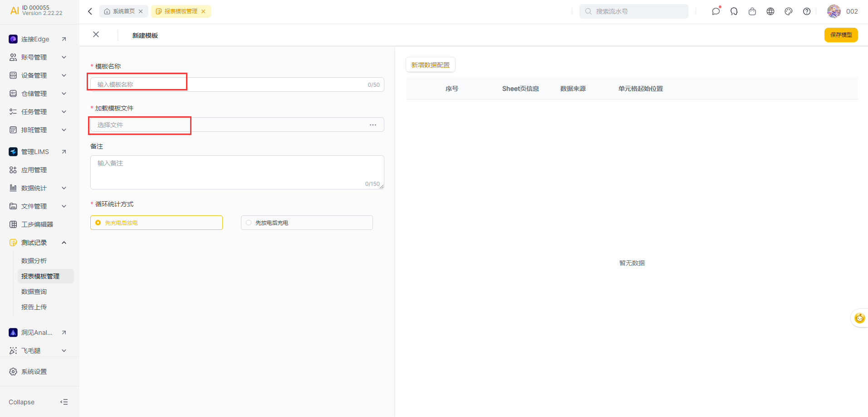Open external arrow next to 管理LIMS

(x=64, y=152)
